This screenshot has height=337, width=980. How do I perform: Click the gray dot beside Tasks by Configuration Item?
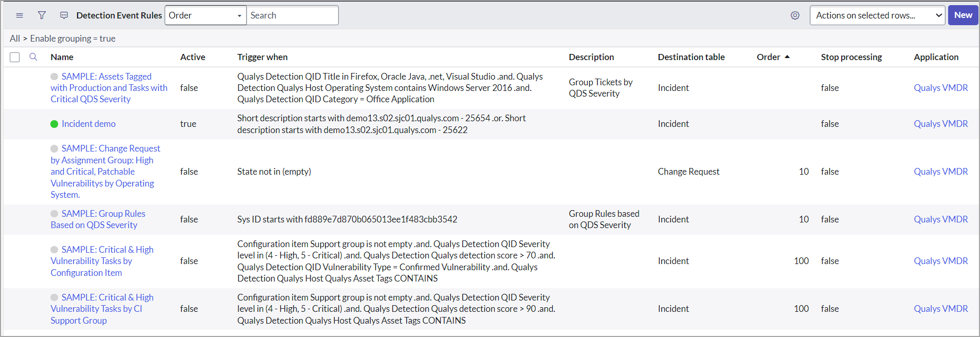54,250
